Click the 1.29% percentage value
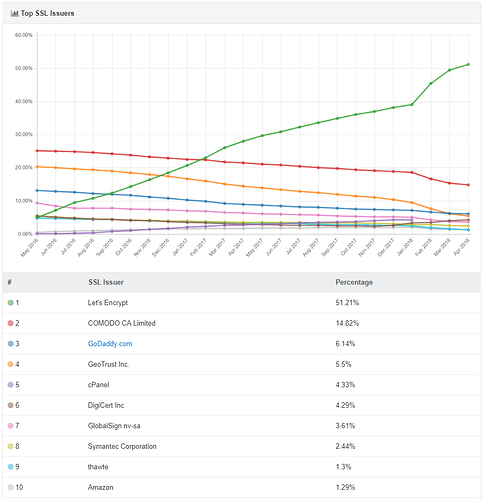 click(x=345, y=487)
